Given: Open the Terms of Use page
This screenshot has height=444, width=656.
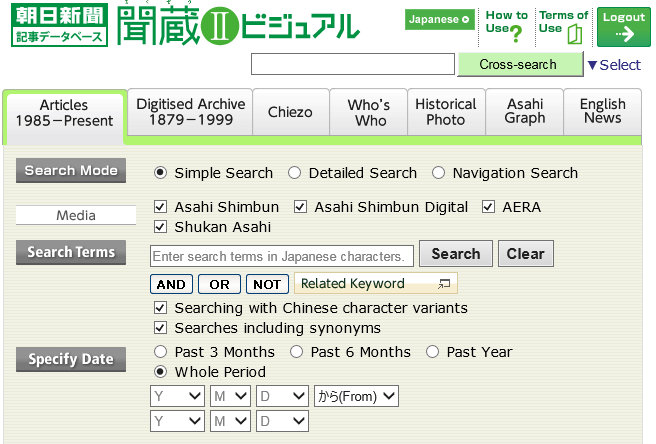Looking at the screenshot, I should pyautogui.click(x=563, y=27).
